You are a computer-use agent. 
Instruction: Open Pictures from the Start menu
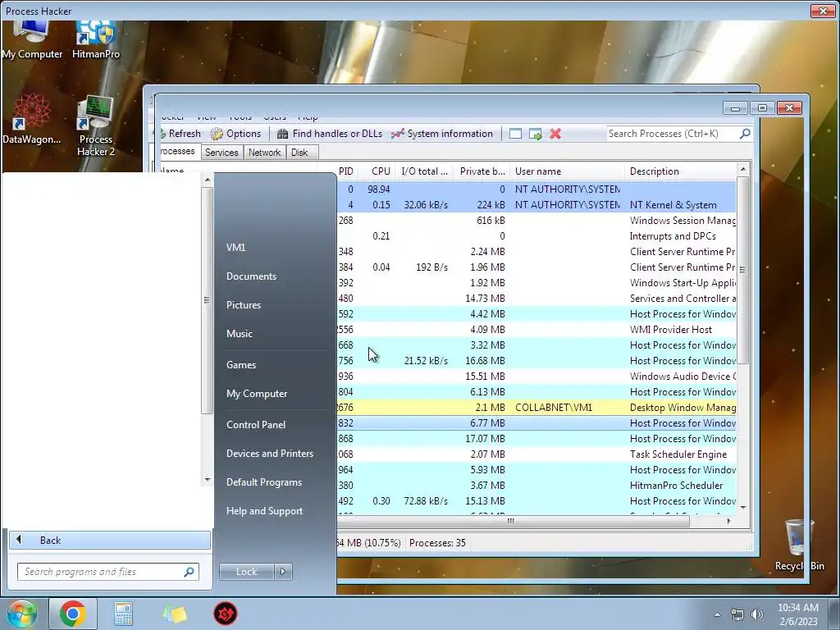pyautogui.click(x=243, y=305)
